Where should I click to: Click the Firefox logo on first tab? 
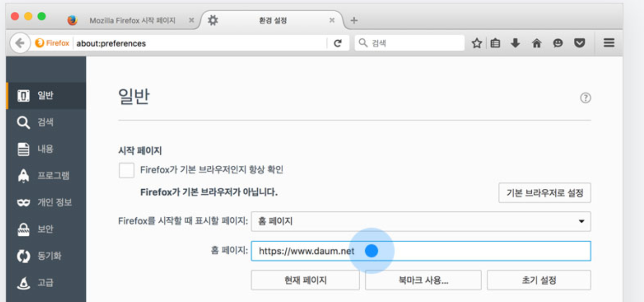click(73, 21)
